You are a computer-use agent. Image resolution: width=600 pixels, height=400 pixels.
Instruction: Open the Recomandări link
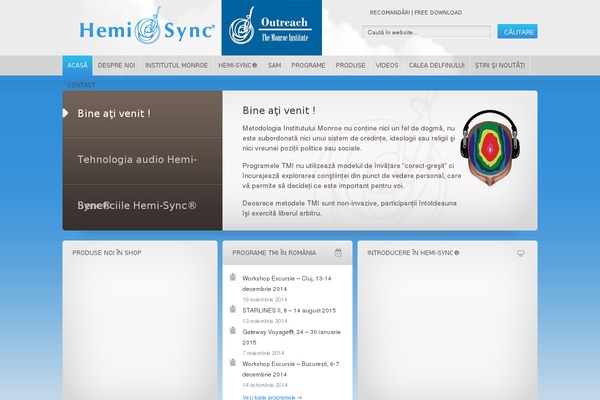point(390,13)
